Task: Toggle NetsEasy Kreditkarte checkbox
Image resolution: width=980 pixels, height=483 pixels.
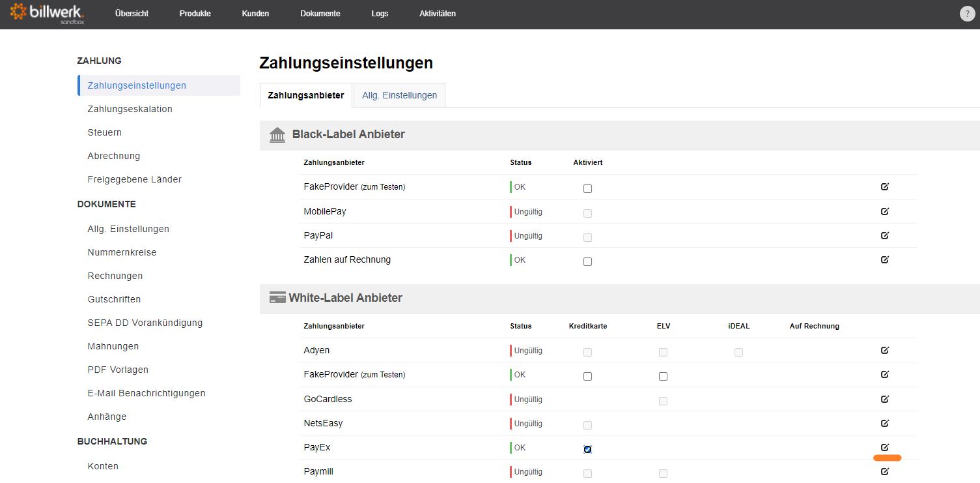Action: 587,426
